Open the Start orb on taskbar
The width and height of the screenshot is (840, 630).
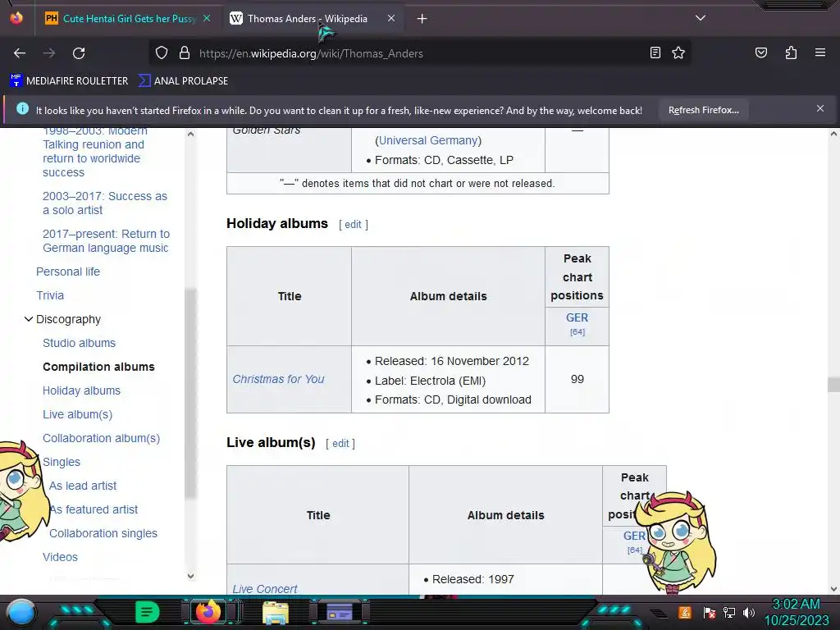[x=21, y=612]
